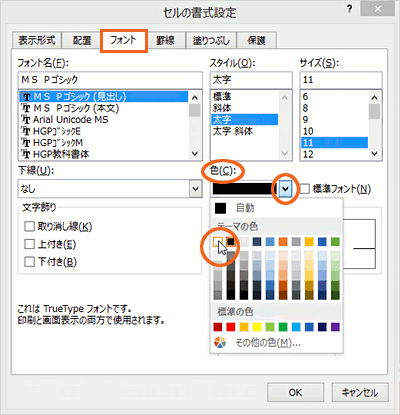The image size is (400, 415).
Task: Toggle 上付き superscript checkbox
Action: [x=29, y=244]
